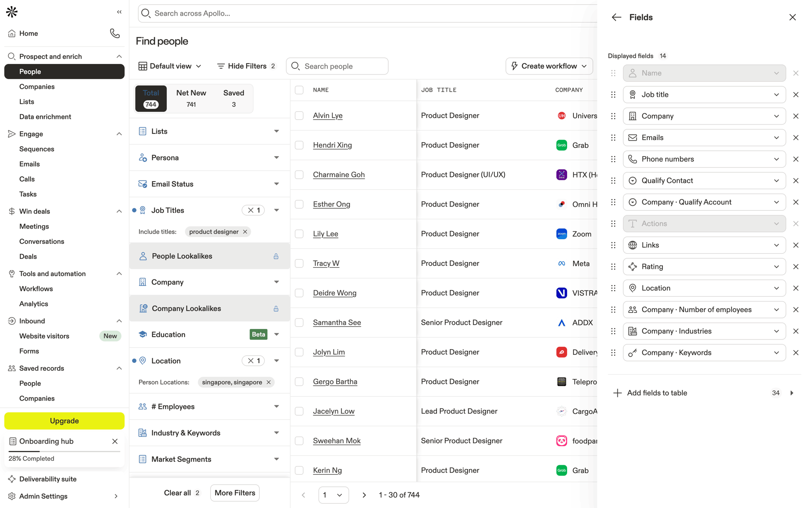The width and height of the screenshot is (812, 508).
Task: Open the Default view dropdown
Action: tap(170, 66)
